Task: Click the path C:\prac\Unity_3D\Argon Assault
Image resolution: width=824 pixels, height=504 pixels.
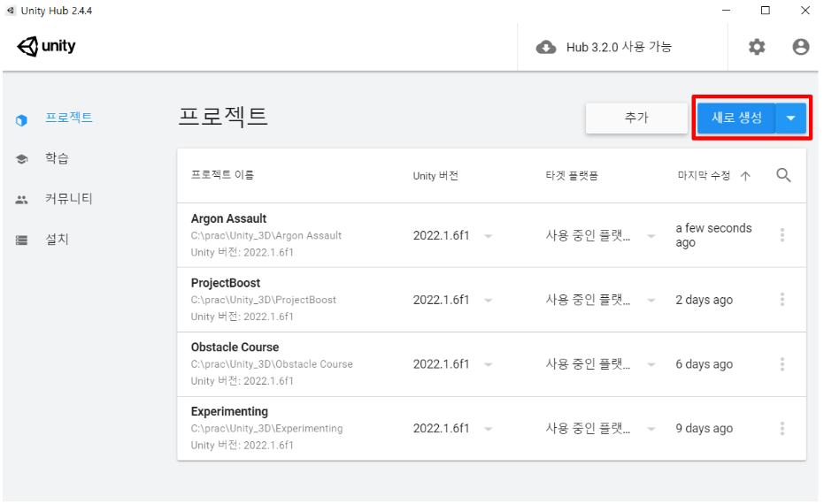Action: [x=266, y=236]
